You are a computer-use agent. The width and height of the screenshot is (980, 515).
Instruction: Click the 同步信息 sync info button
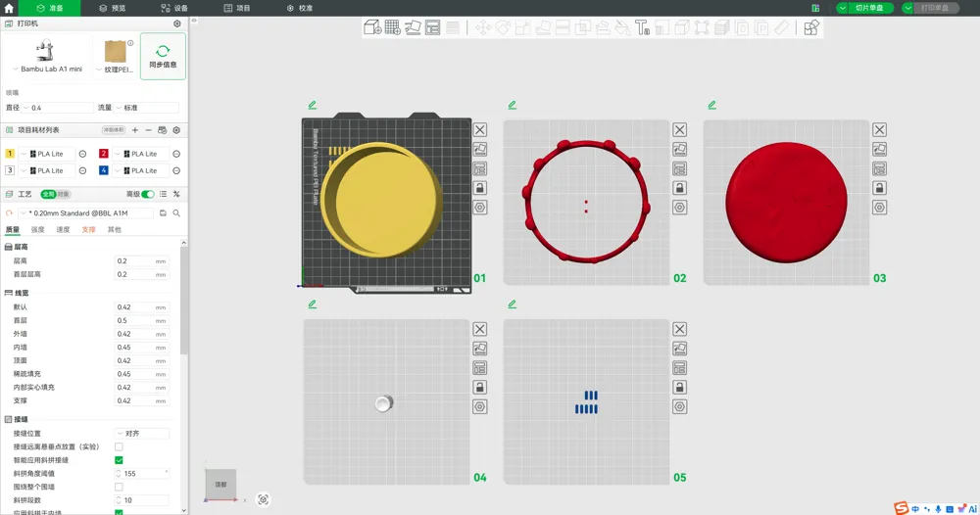coord(163,56)
